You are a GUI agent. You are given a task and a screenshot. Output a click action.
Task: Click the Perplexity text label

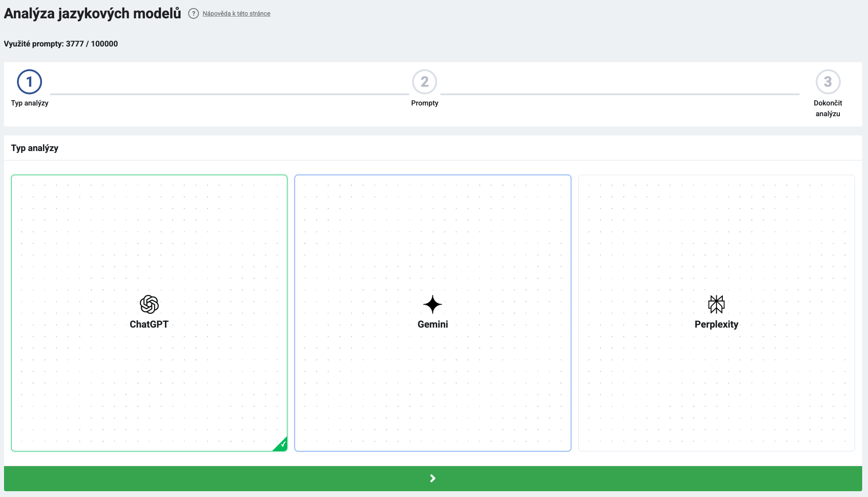coord(716,324)
